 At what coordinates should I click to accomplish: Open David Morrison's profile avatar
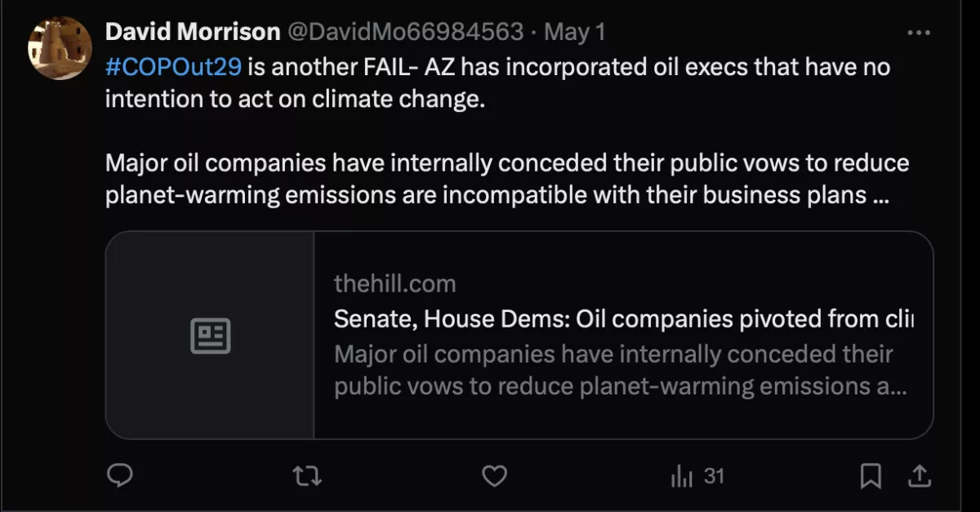click(x=60, y=47)
